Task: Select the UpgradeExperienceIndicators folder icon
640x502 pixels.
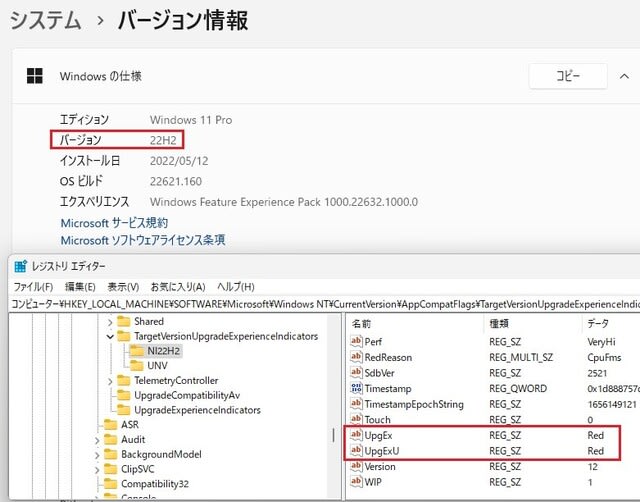Action: tap(124, 410)
